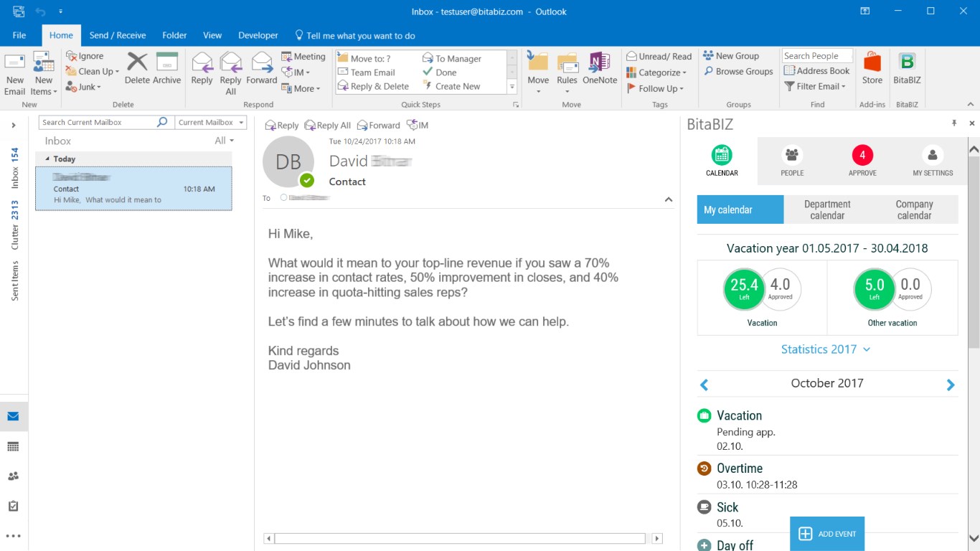
Task: Delete the selected email
Action: [x=137, y=70]
